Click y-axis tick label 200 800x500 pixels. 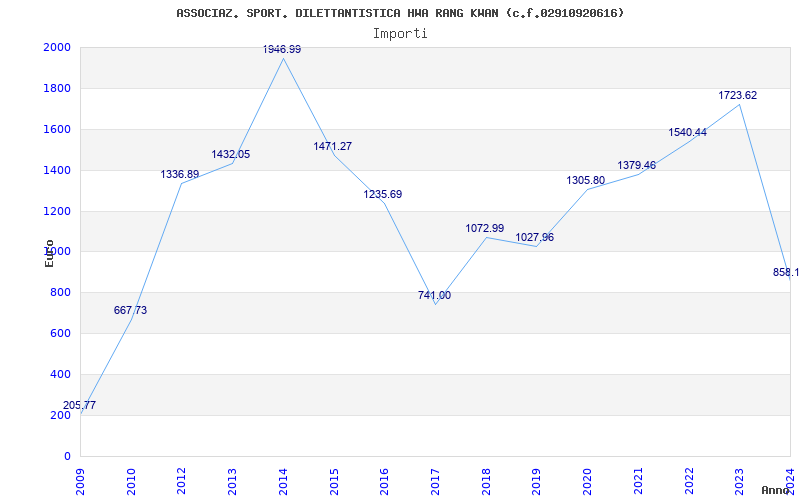click(60, 415)
